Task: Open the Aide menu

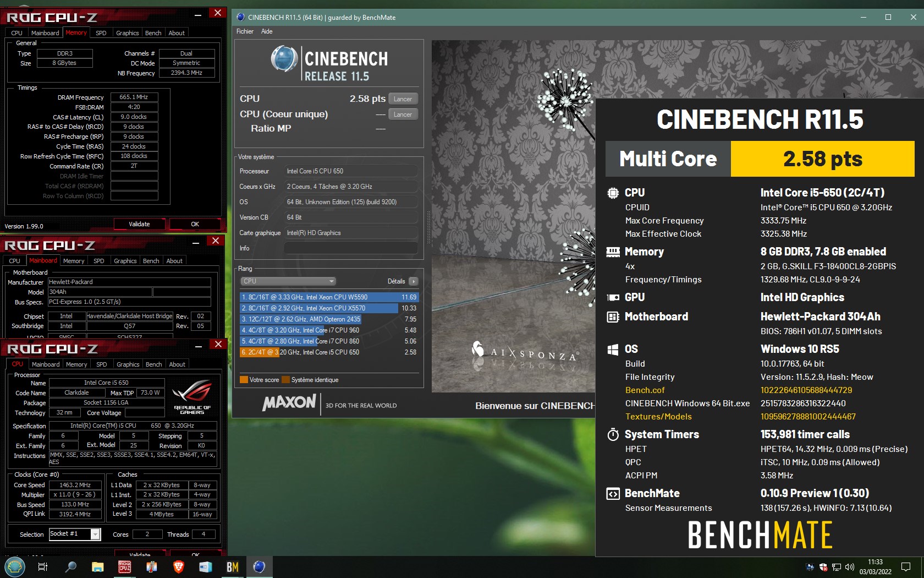Action: coord(267,31)
